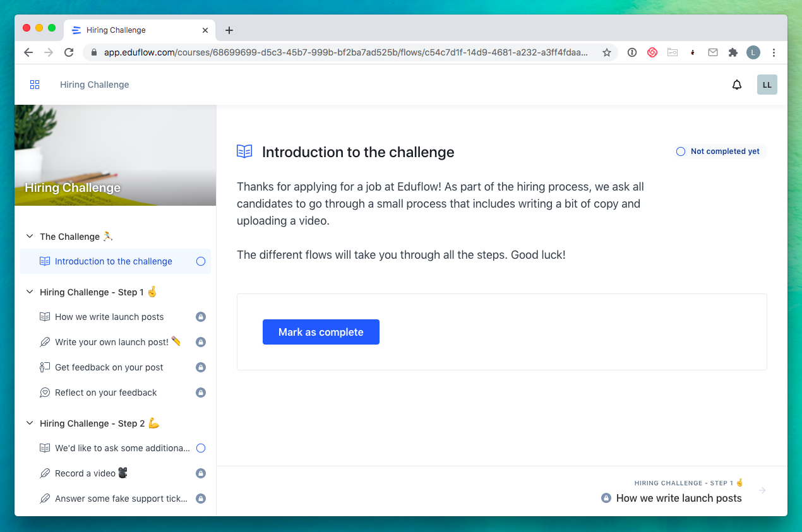
Task: Click the Hiring Challenge course banner image
Action: [115, 155]
